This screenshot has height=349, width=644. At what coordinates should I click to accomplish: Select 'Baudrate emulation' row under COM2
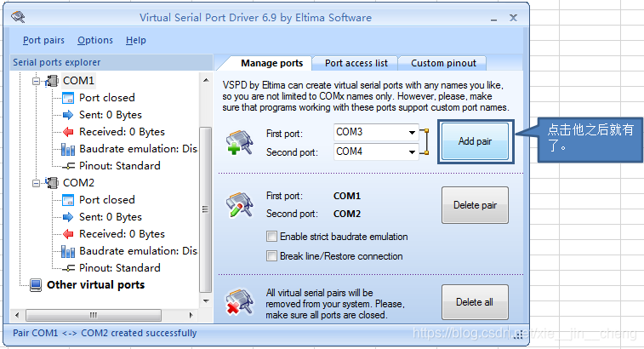(138, 250)
